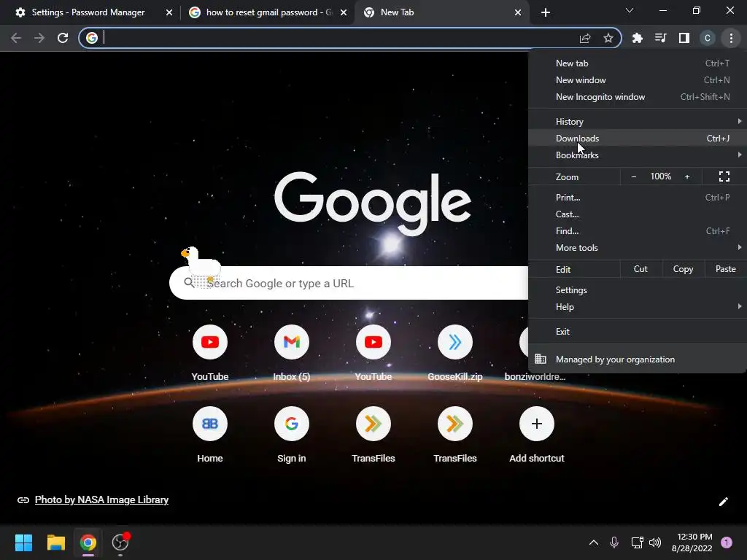Click the customize page pencil icon

(x=723, y=502)
